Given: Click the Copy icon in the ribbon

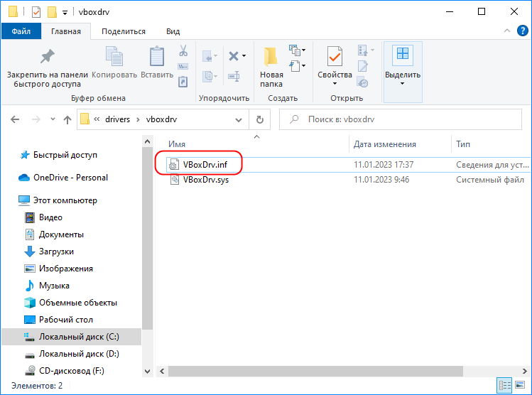Looking at the screenshot, I should pyautogui.click(x=114, y=56).
